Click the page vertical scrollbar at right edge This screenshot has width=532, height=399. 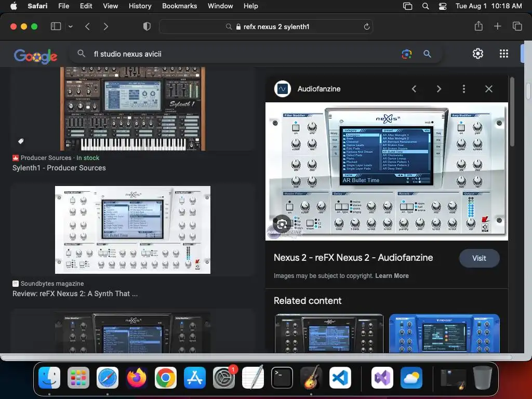point(528,91)
